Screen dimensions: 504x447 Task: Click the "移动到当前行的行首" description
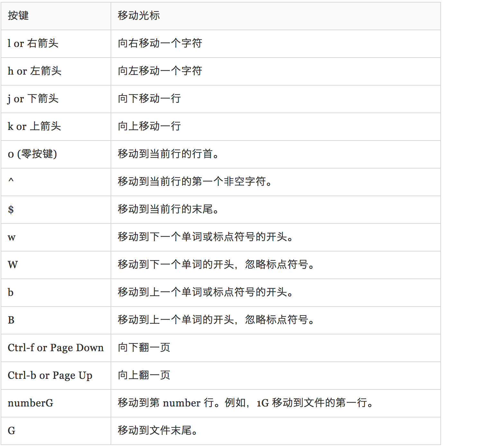click(168, 154)
